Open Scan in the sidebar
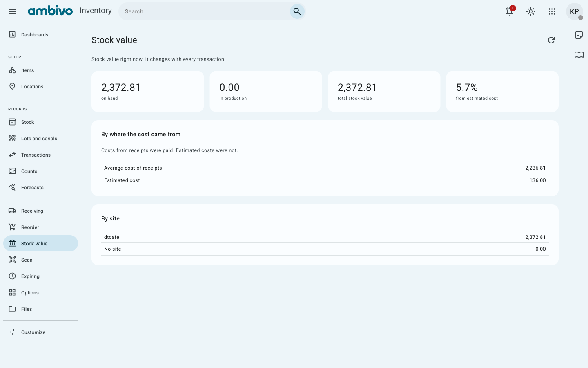The width and height of the screenshot is (588, 368). tap(40, 260)
